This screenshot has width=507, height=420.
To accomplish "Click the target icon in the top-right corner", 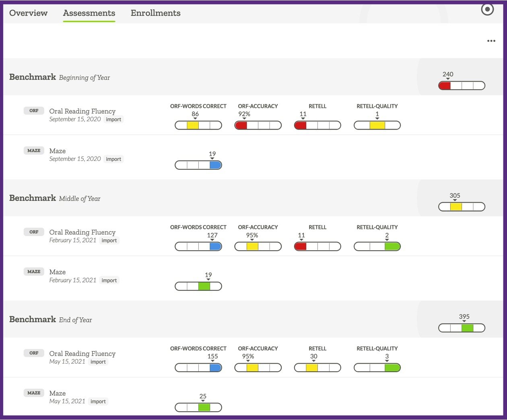I will [x=487, y=10].
